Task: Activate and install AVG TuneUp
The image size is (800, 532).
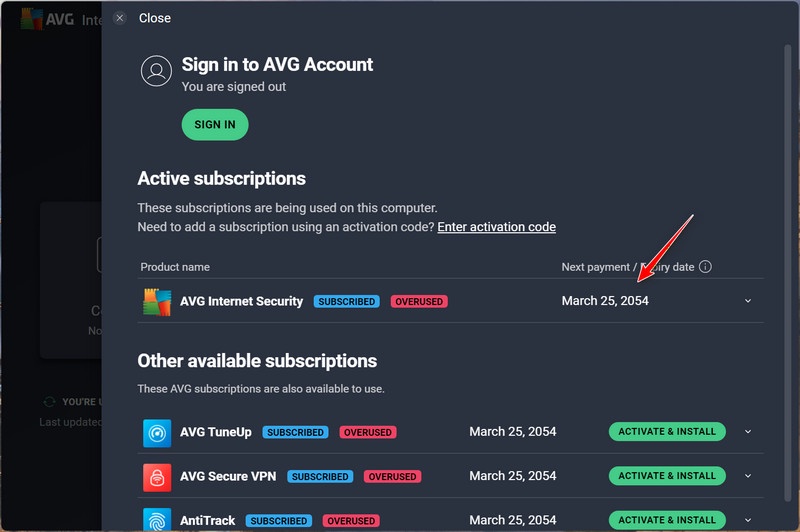Action: (667, 432)
